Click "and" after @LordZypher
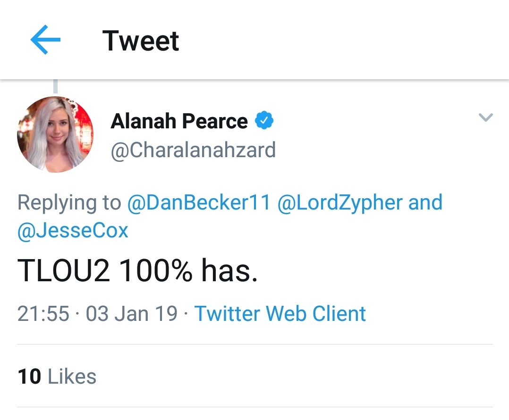The width and height of the screenshot is (509, 420). 425,202
